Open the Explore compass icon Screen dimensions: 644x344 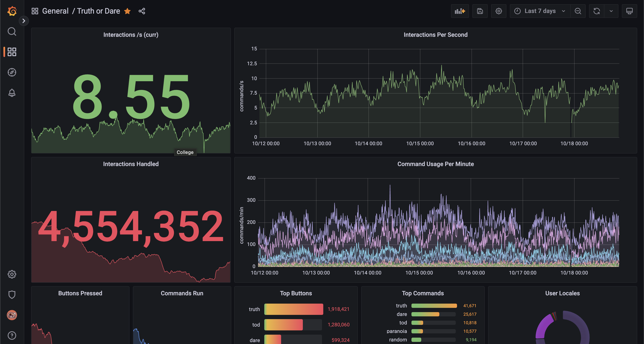coord(12,72)
